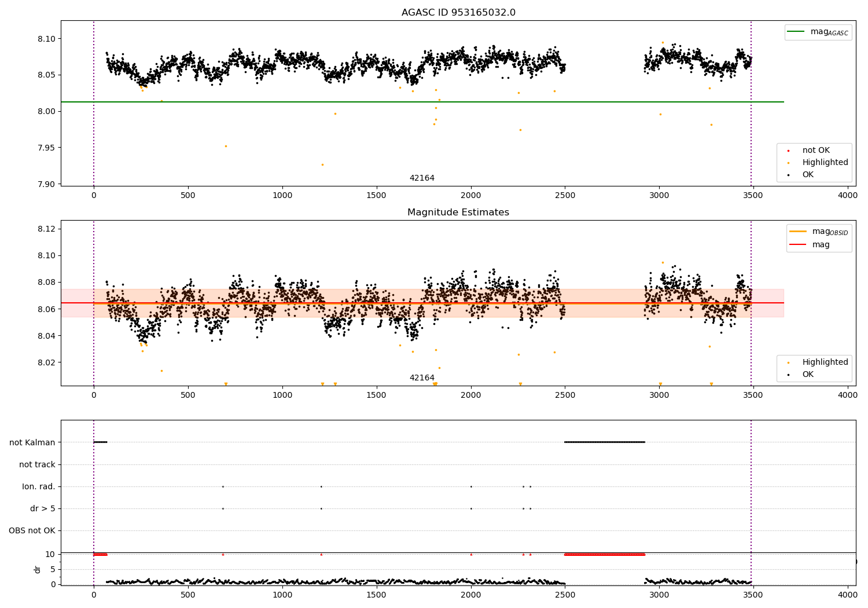Select the red 'not OK' legend marker
The width and height of the screenshot is (868, 608).
[788, 151]
